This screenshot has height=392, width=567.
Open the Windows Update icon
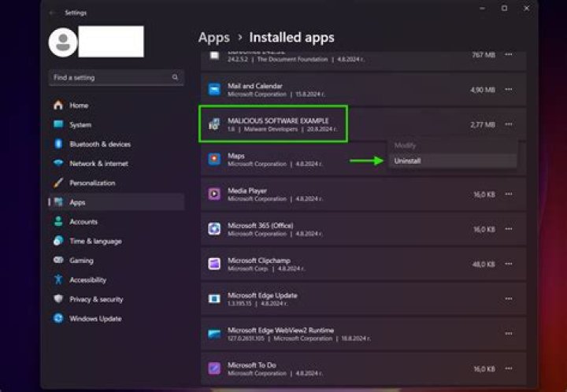[x=58, y=319]
